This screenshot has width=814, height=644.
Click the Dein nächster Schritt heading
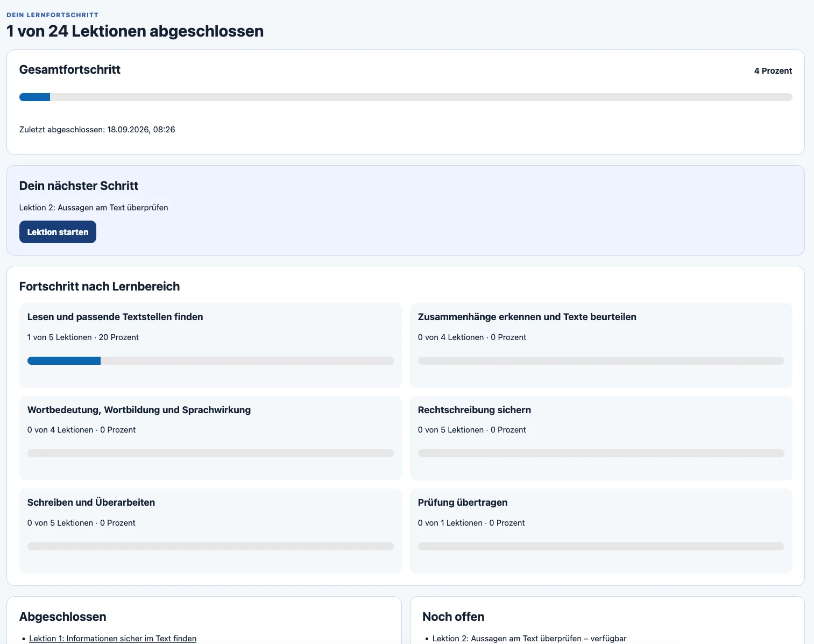tap(79, 186)
